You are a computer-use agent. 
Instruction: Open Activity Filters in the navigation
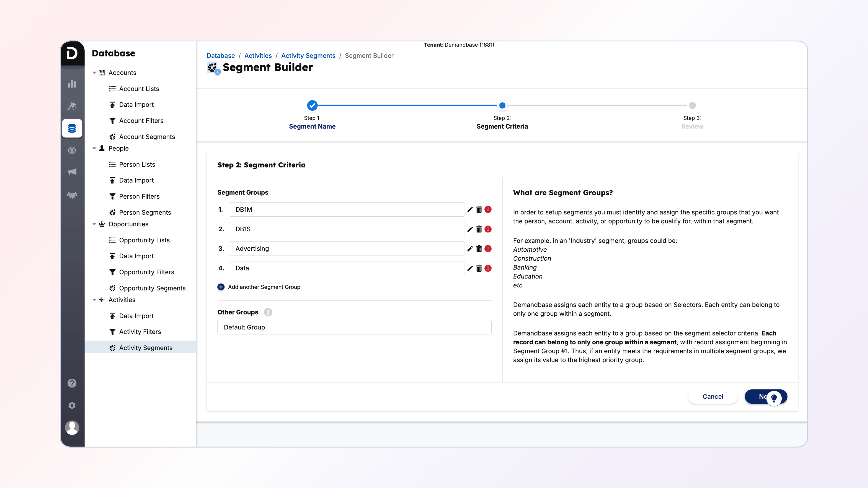point(140,332)
